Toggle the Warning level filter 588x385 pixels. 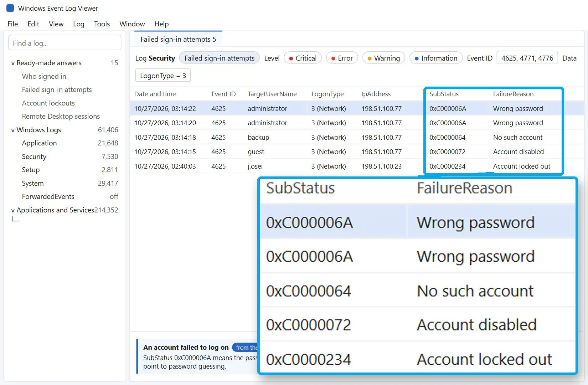point(383,58)
